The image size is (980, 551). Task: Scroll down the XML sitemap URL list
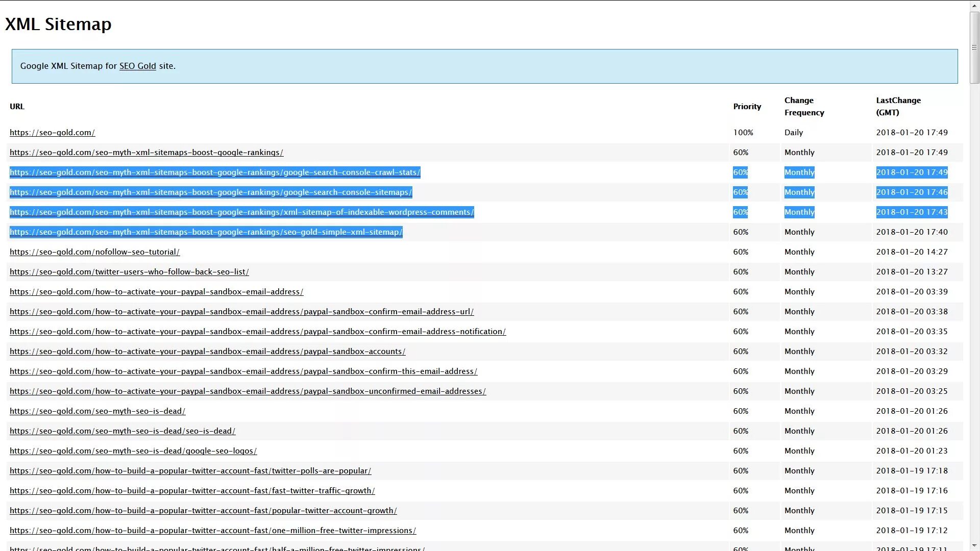point(974,546)
